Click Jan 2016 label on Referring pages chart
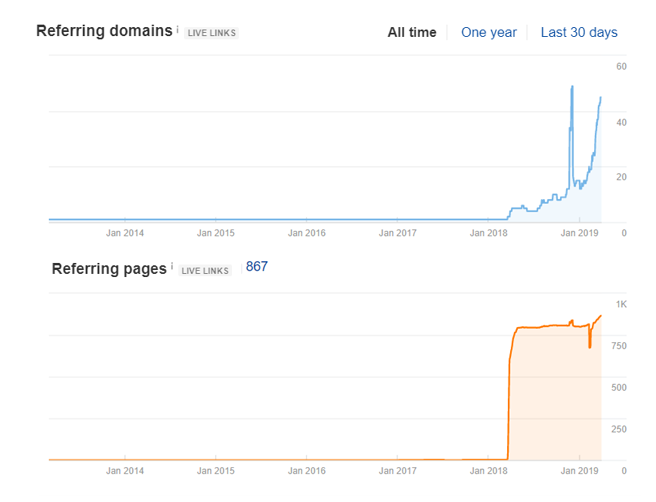656x502 pixels. [306, 471]
